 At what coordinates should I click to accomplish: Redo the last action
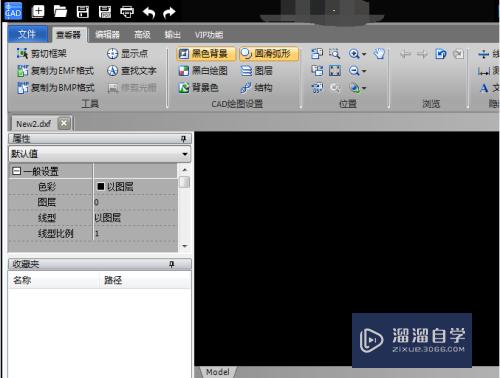(169, 13)
